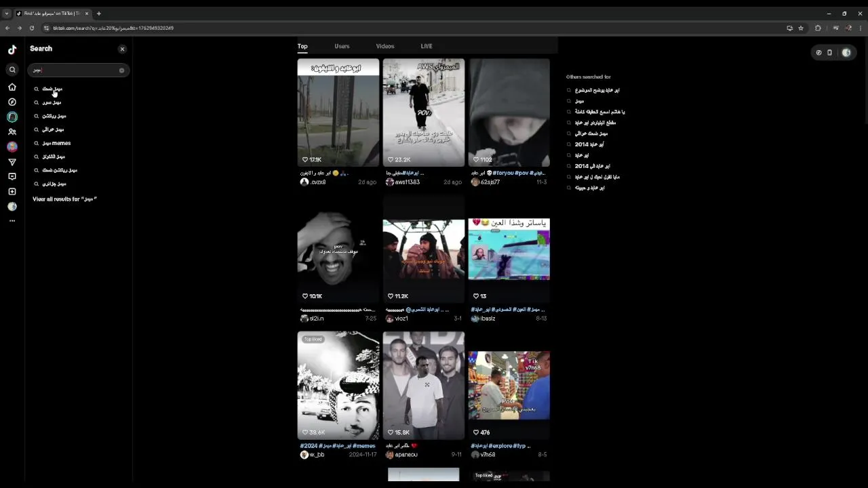This screenshot has height=488, width=868.
Task: Open the browser extensions puzzle icon
Action: point(818,28)
